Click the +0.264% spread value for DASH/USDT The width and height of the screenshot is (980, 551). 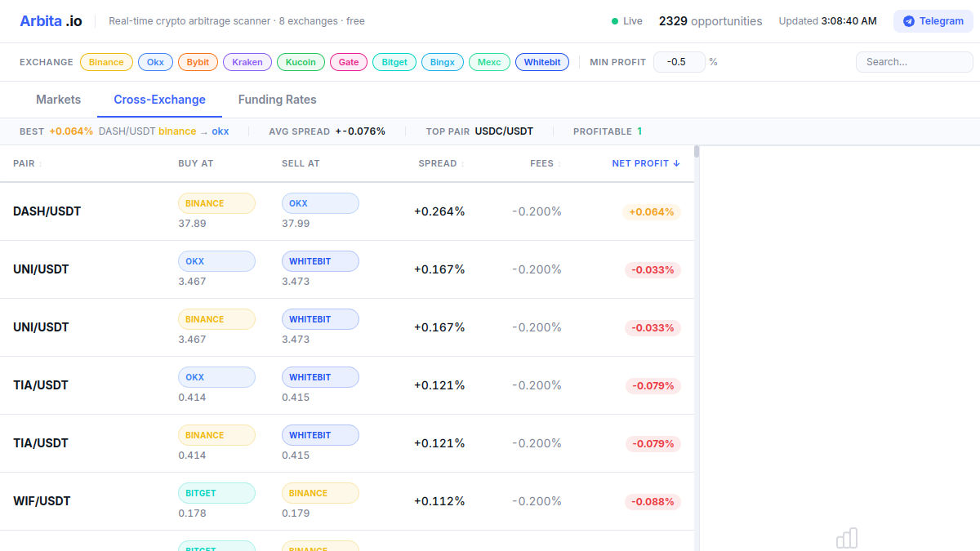(x=439, y=211)
